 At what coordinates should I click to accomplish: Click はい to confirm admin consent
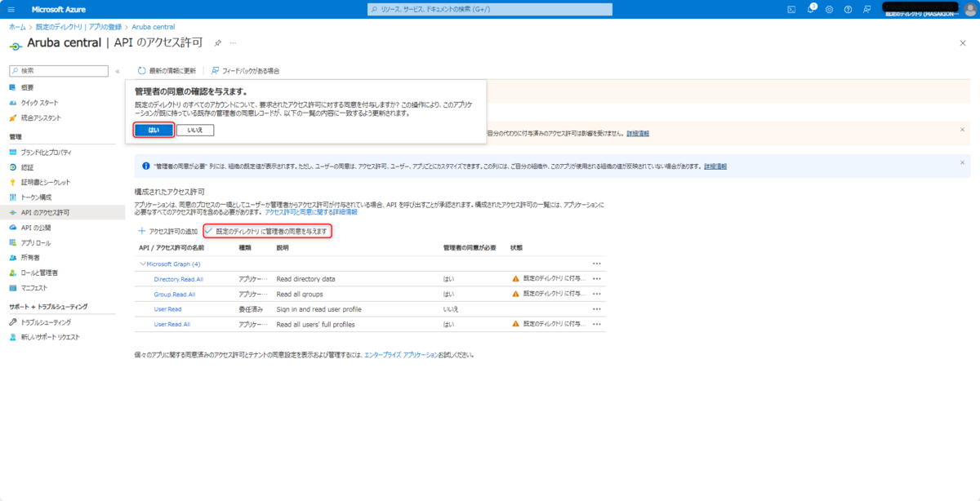pyautogui.click(x=154, y=130)
